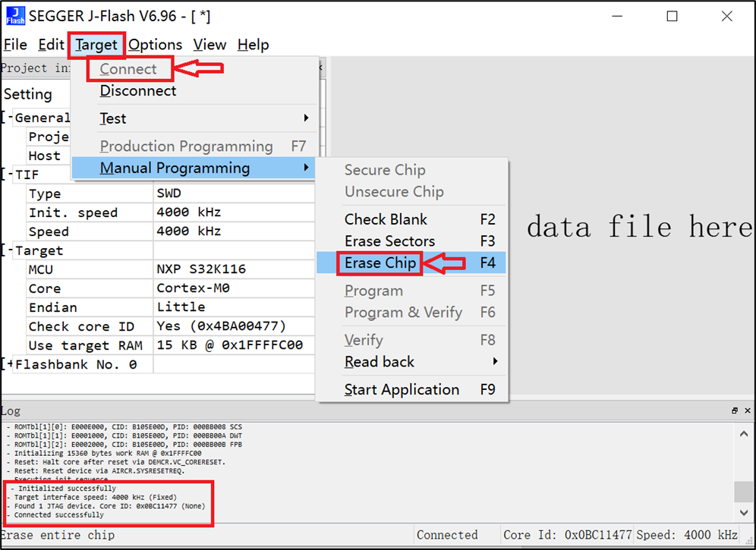Undock the Log panel
Viewport: 756px width, 550px height.
pos(735,410)
